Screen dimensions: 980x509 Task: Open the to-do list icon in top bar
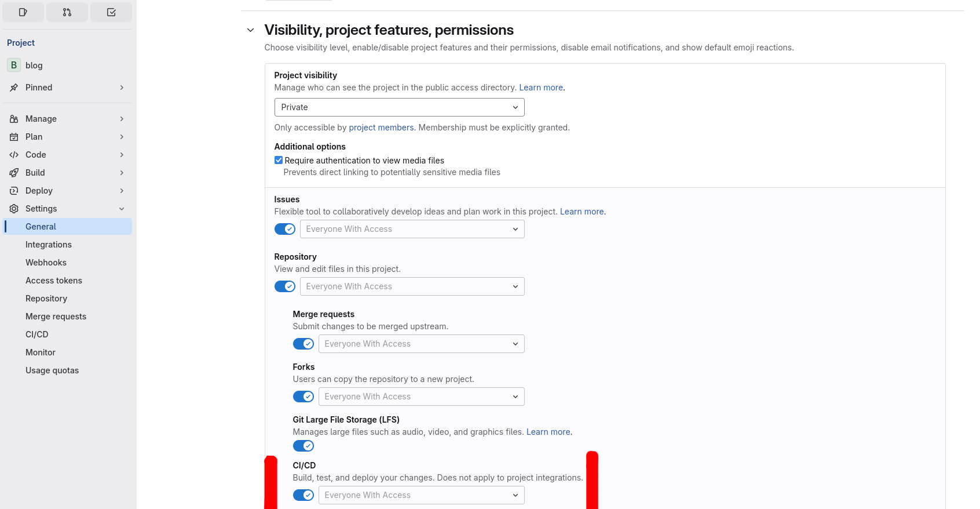pos(111,12)
